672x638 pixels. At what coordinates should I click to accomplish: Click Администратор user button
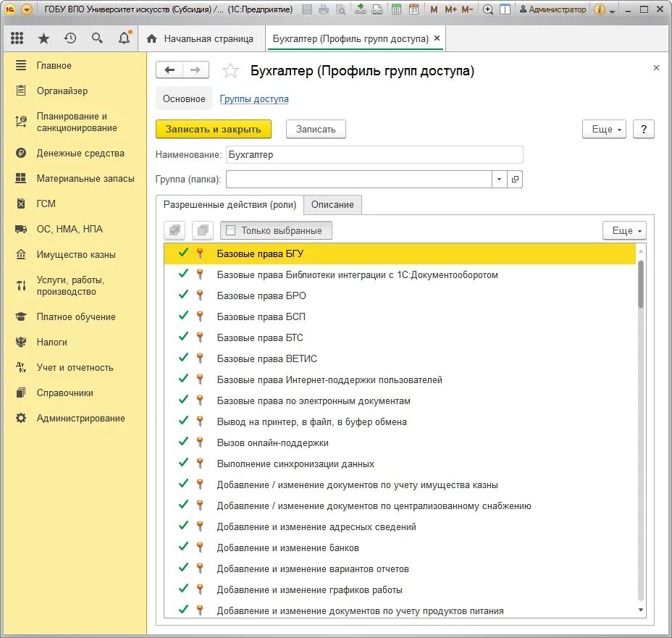pyautogui.click(x=553, y=9)
